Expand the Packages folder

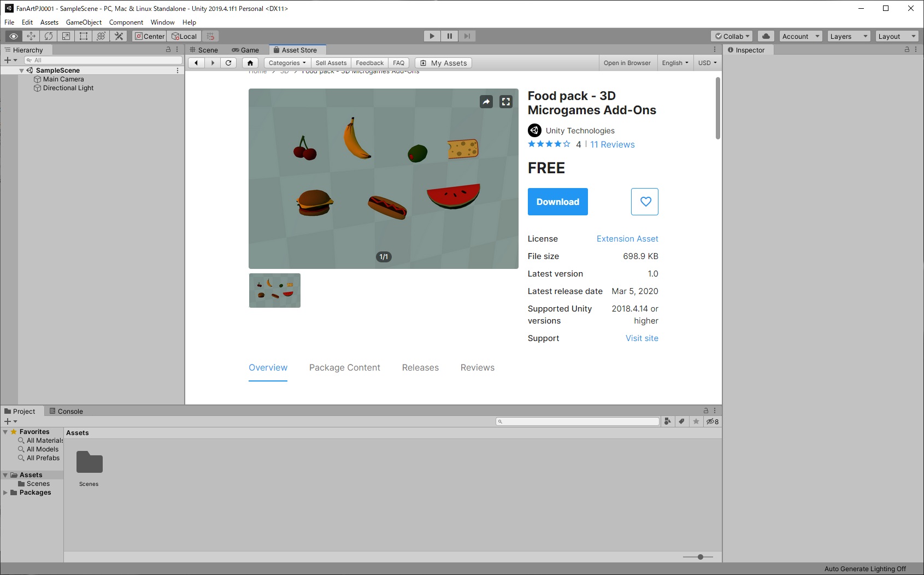5,492
